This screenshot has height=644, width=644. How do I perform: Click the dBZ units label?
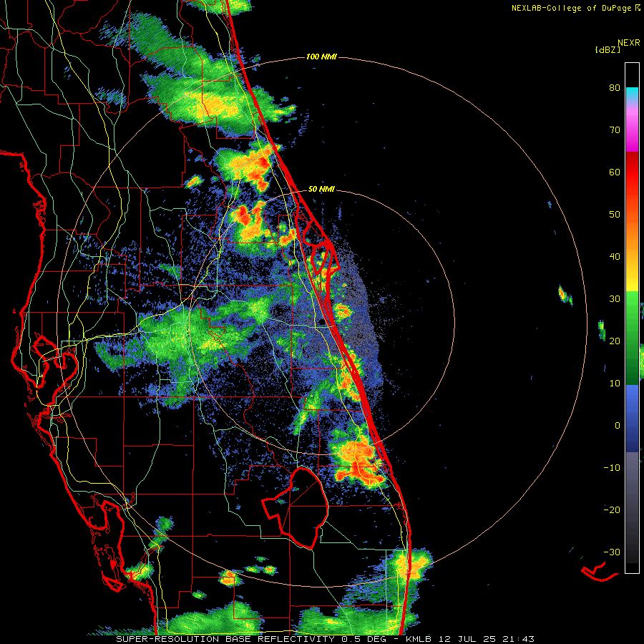pos(608,49)
